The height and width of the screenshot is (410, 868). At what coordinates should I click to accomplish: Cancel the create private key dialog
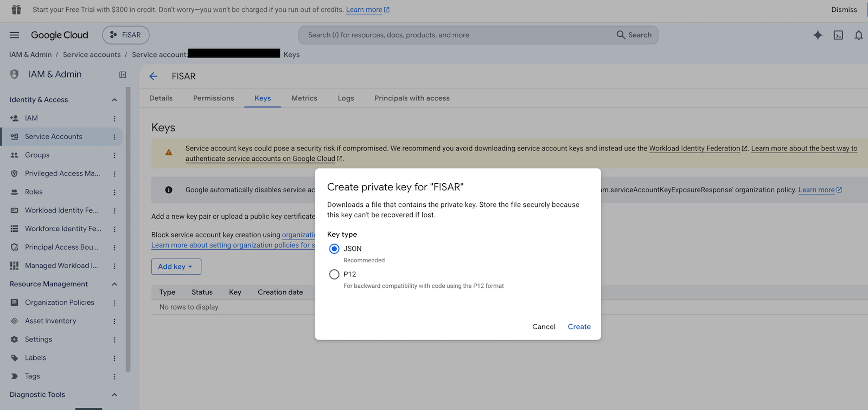[x=543, y=327]
